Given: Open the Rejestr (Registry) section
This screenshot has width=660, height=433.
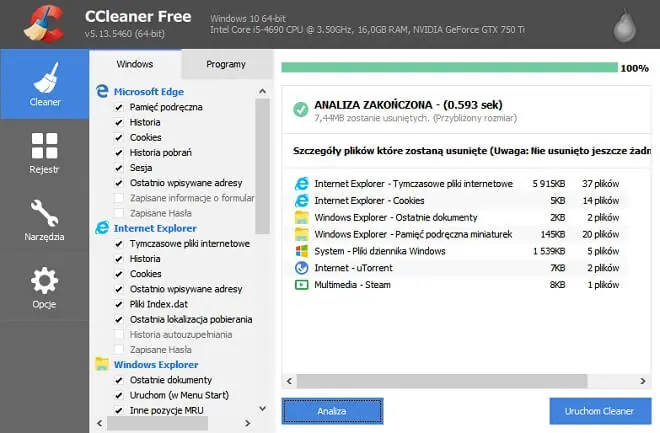Looking at the screenshot, I should [x=45, y=153].
